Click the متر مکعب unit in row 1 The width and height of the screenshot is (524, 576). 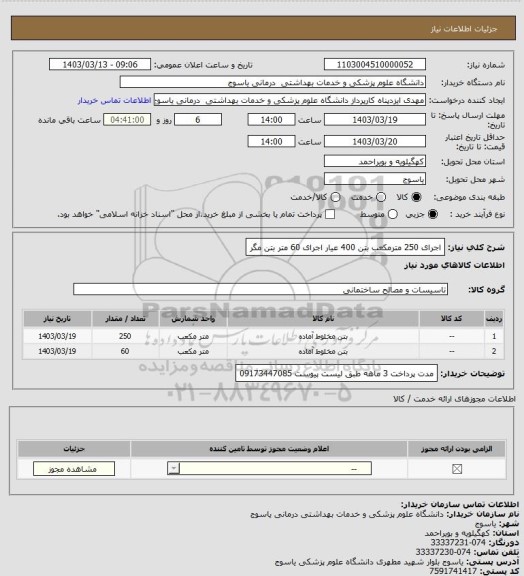pyautogui.click(x=193, y=336)
